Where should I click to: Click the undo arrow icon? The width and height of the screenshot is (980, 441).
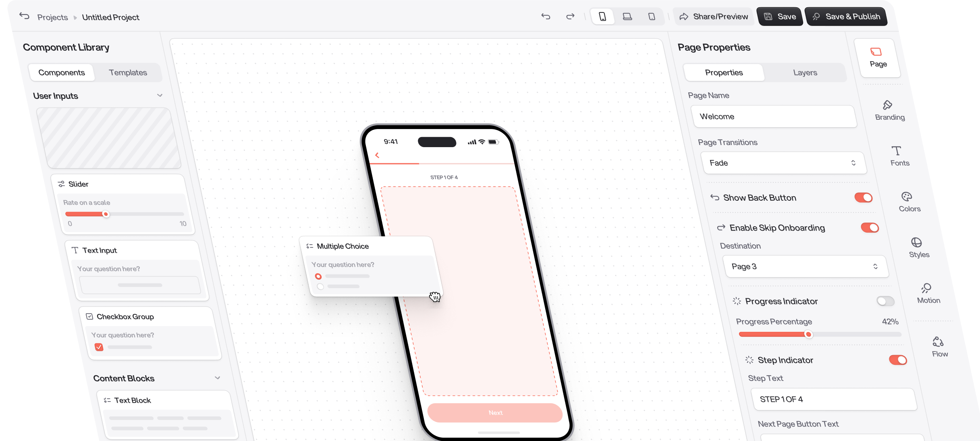pyautogui.click(x=546, y=17)
